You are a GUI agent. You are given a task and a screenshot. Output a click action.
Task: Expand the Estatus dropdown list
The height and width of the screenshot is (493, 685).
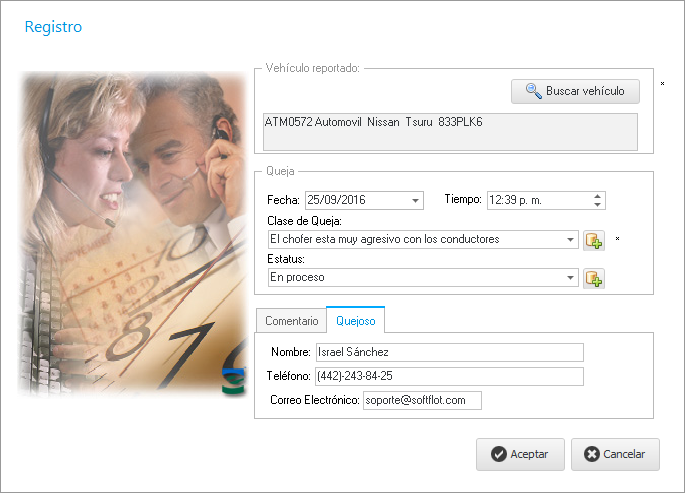(571, 278)
